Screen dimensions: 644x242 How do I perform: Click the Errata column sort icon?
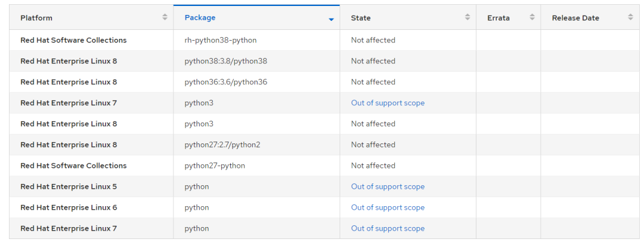[532, 17]
